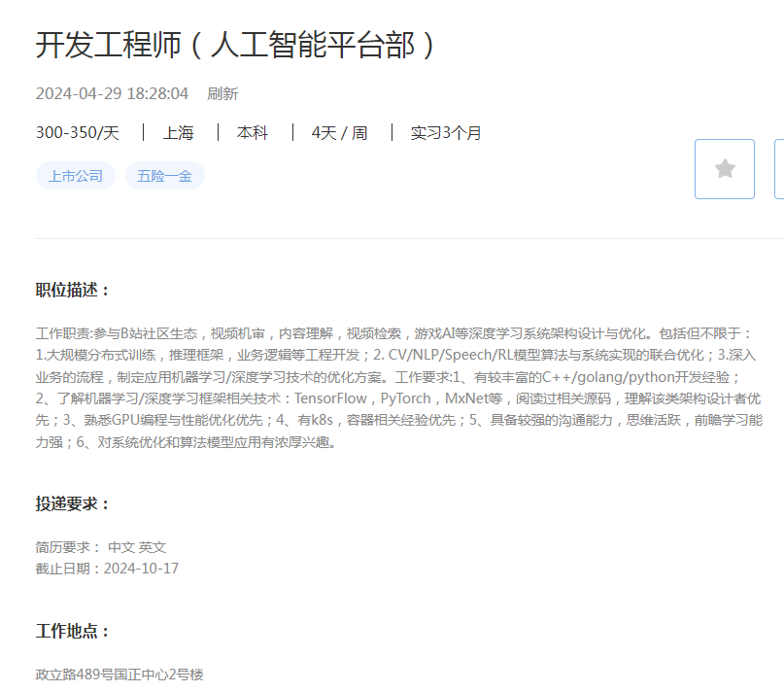The height and width of the screenshot is (692, 784).
Task: Click the posting timestamp 2024-04-29 18:28:04
Action: click(x=112, y=93)
